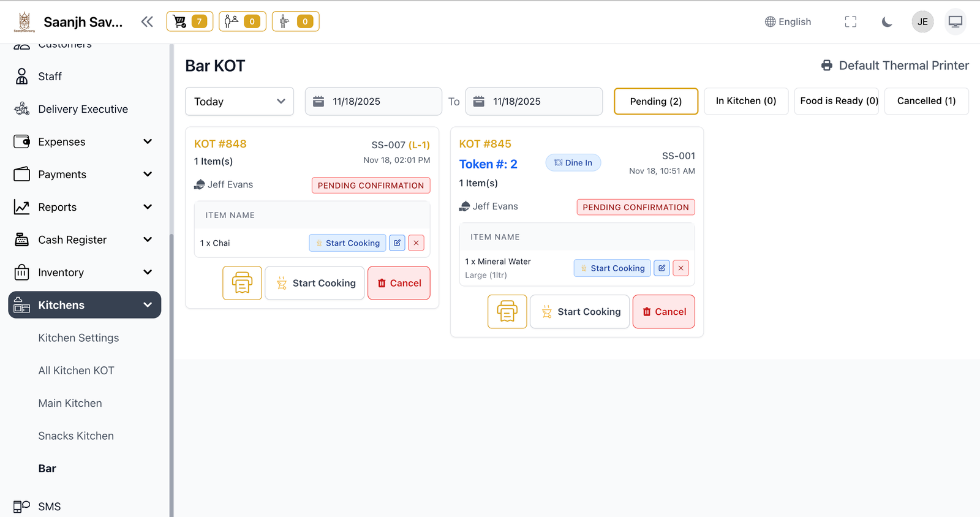The width and height of the screenshot is (980, 517).
Task: Print KOT #848 using printer icon
Action: [242, 283]
